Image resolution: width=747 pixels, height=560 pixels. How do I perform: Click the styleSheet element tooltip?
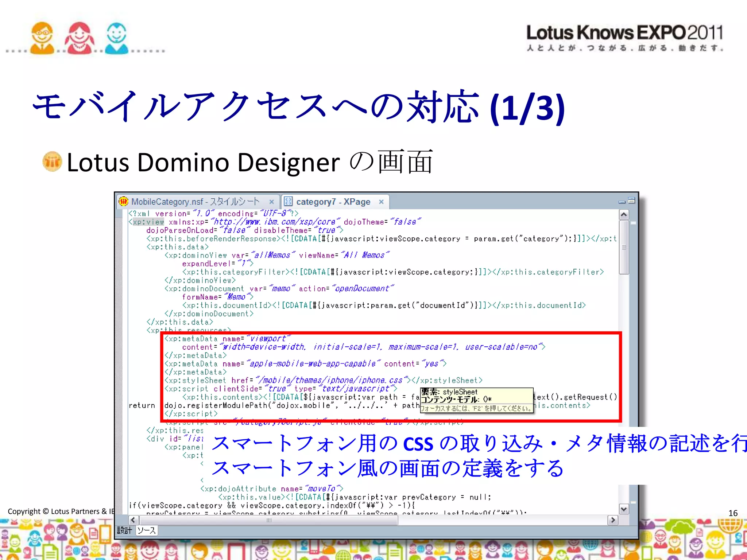476,400
